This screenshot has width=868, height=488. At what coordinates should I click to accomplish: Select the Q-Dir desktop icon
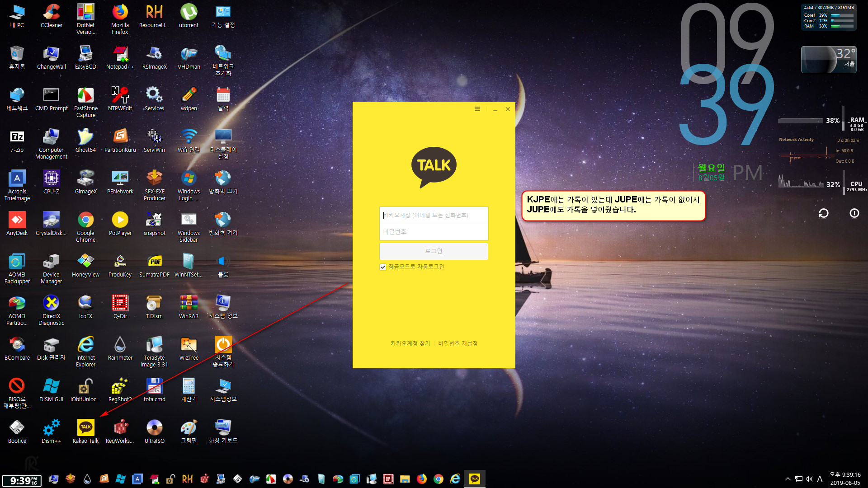[x=120, y=307]
